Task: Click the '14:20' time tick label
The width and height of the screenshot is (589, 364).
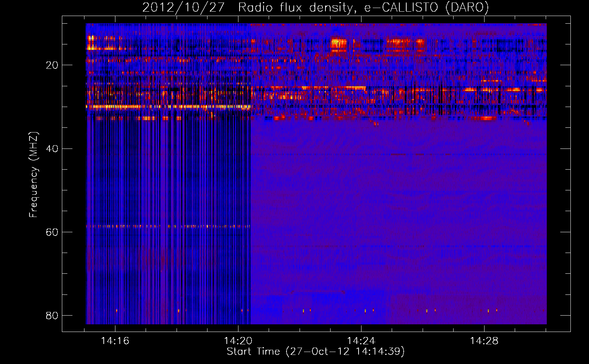Action: [x=238, y=341]
